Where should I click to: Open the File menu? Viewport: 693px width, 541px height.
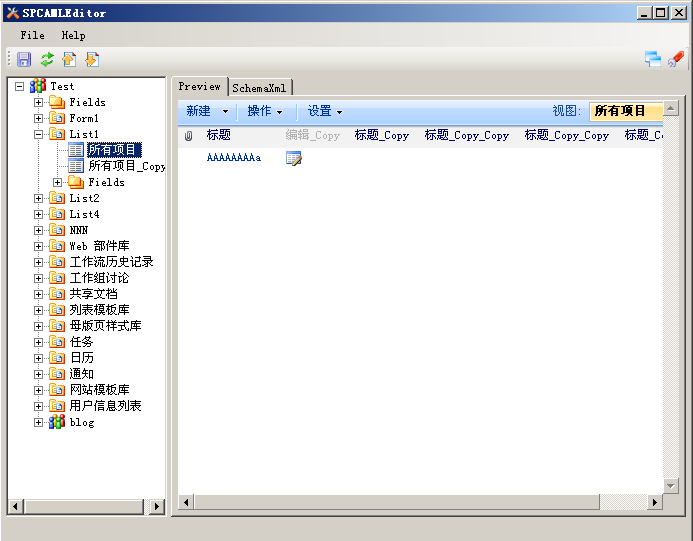(x=32, y=35)
